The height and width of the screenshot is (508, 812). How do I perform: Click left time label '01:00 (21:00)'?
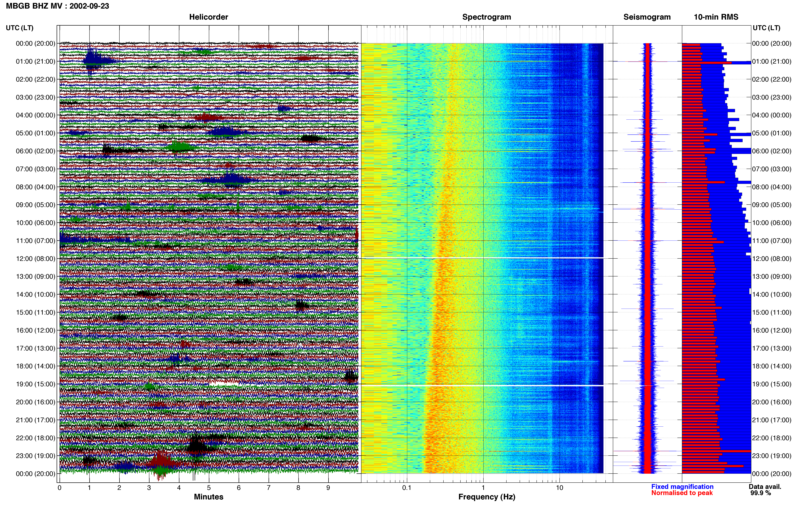click(36, 61)
